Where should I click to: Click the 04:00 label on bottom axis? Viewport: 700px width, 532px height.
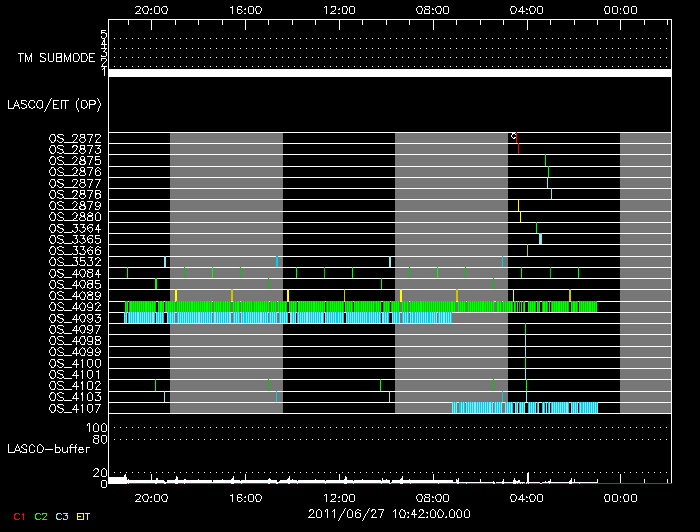[x=527, y=496]
